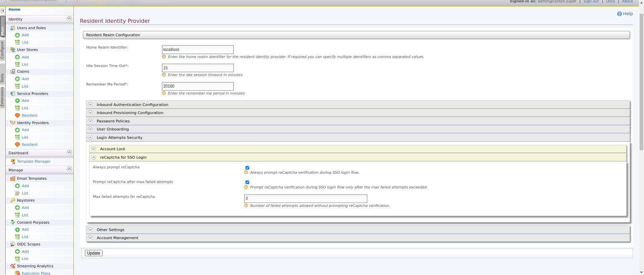Open the About link
Image resolution: width=644 pixels, height=275 pixels.
pyautogui.click(x=628, y=1)
